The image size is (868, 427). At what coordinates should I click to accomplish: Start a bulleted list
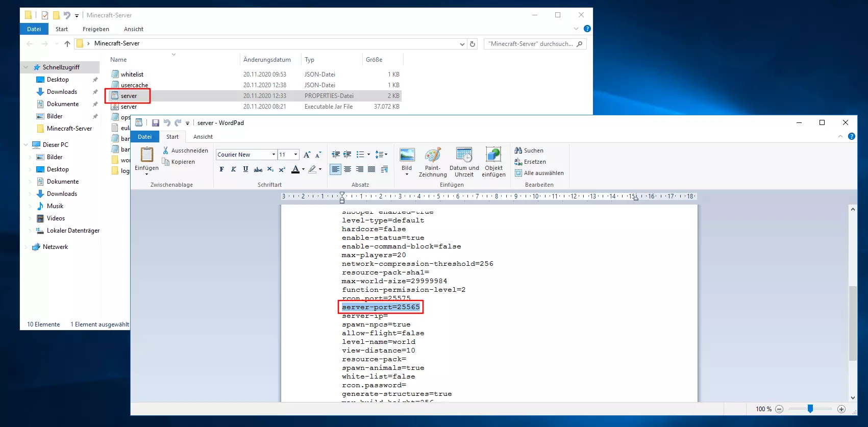(360, 155)
